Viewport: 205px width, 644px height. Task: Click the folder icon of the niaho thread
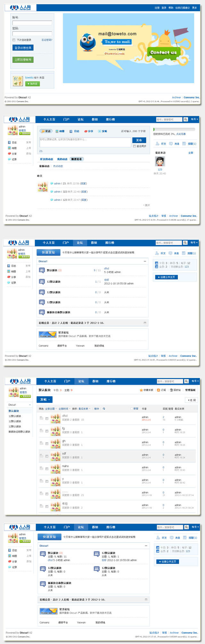click(x=41, y=468)
